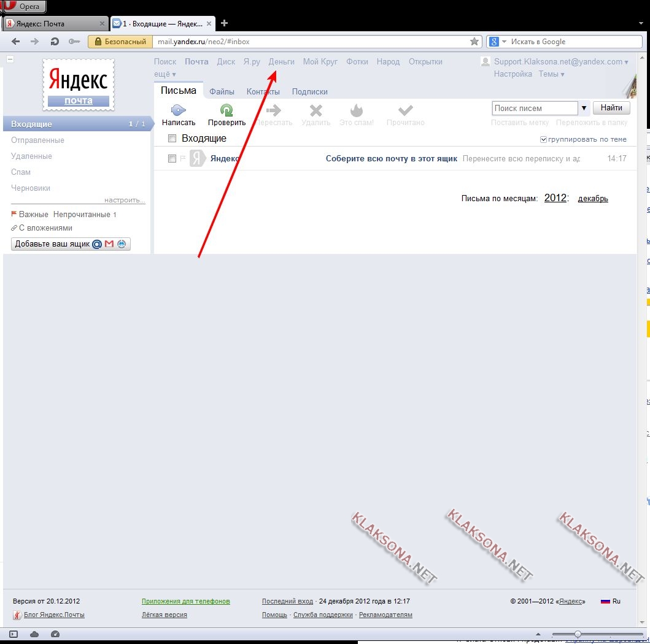Viewport: 650px width, 644px height.
Task: Expand the 'ещё' services dropdown
Action: [165, 74]
